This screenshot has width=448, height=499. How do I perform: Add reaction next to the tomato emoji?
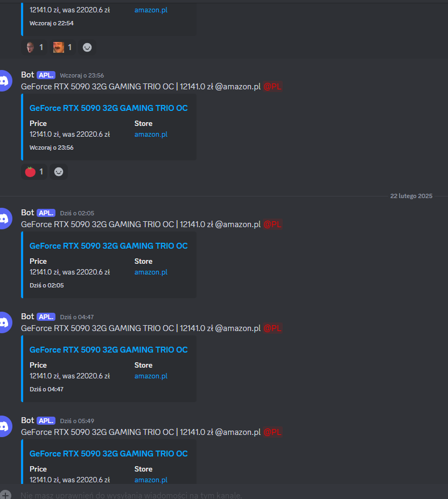[x=59, y=172]
